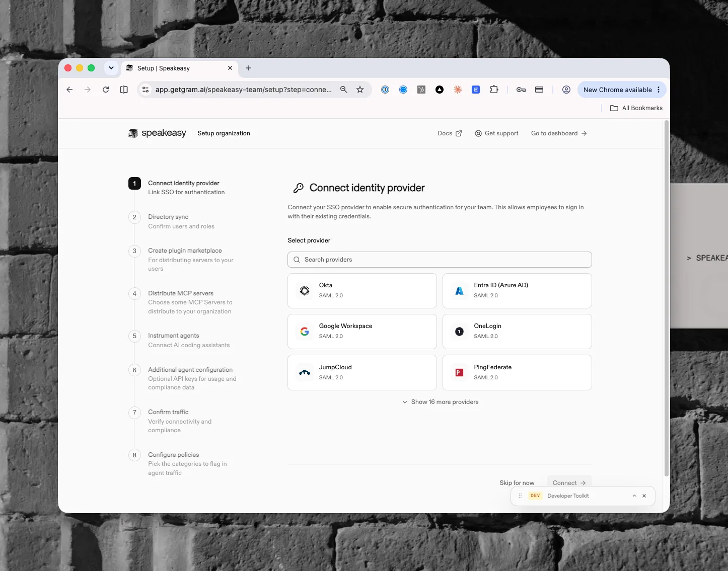Click the Search providers field
Image resolution: width=728 pixels, height=571 pixels.
pos(440,260)
